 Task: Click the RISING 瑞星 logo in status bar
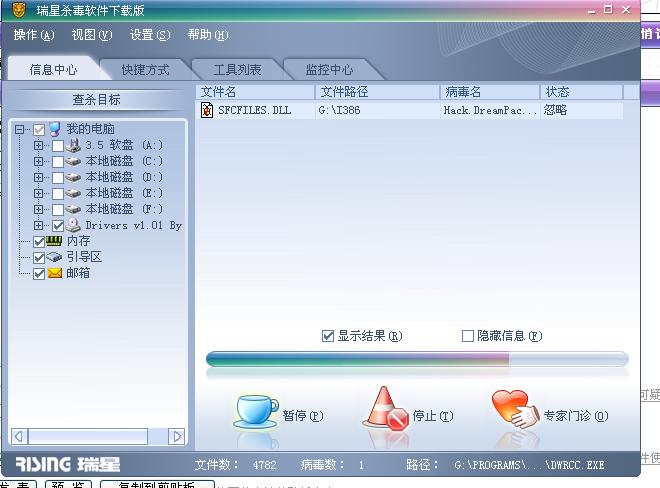68,464
